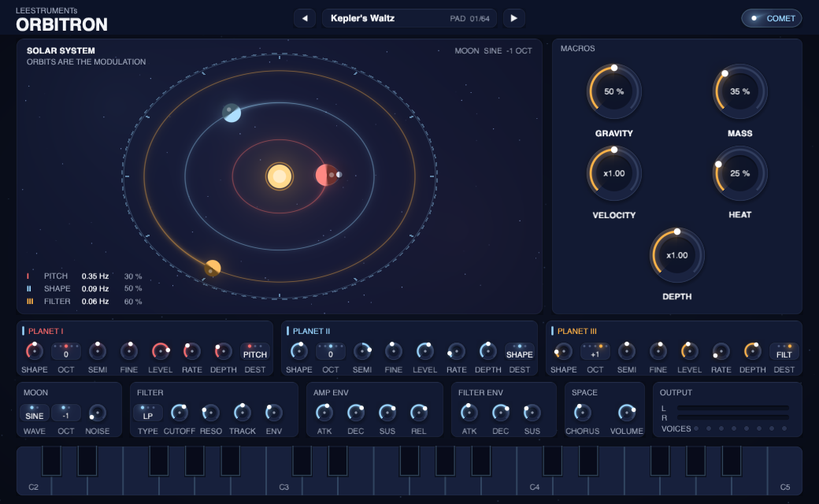Click the DEPTH macro knob

677,255
